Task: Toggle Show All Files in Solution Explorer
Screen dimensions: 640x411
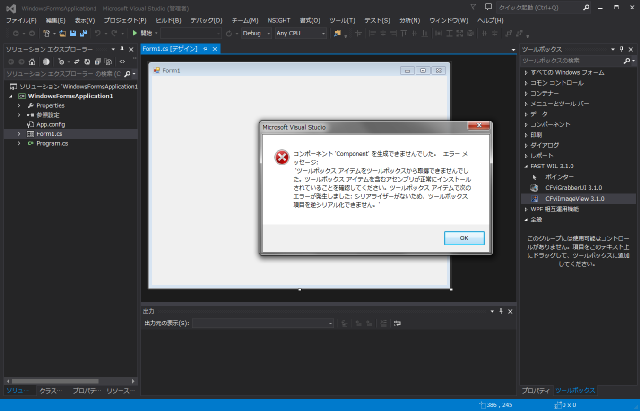Action: tap(108, 62)
